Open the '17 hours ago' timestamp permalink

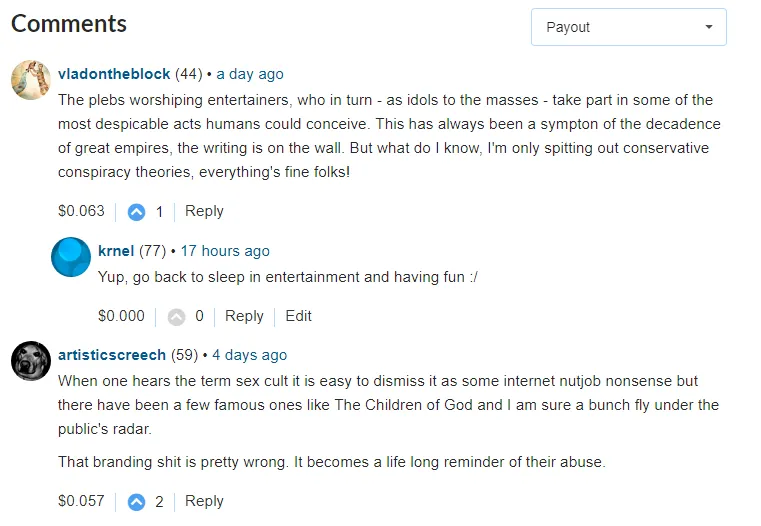pyautogui.click(x=225, y=251)
